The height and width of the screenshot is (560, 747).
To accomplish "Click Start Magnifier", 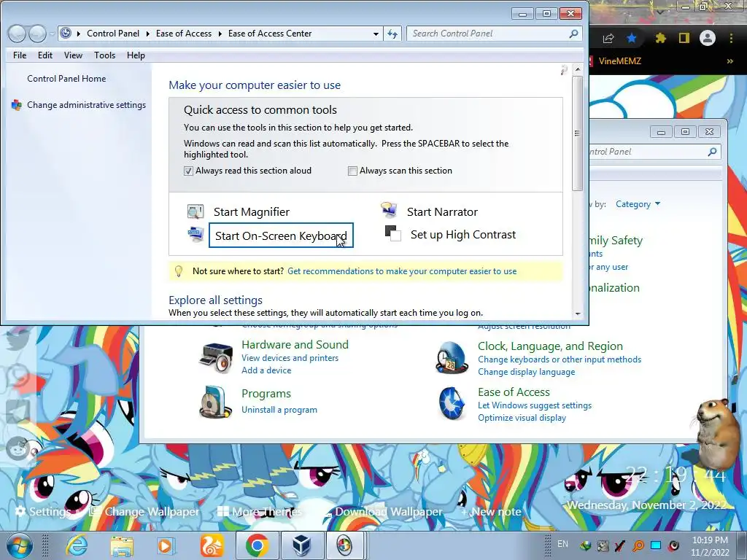I will point(252,212).
